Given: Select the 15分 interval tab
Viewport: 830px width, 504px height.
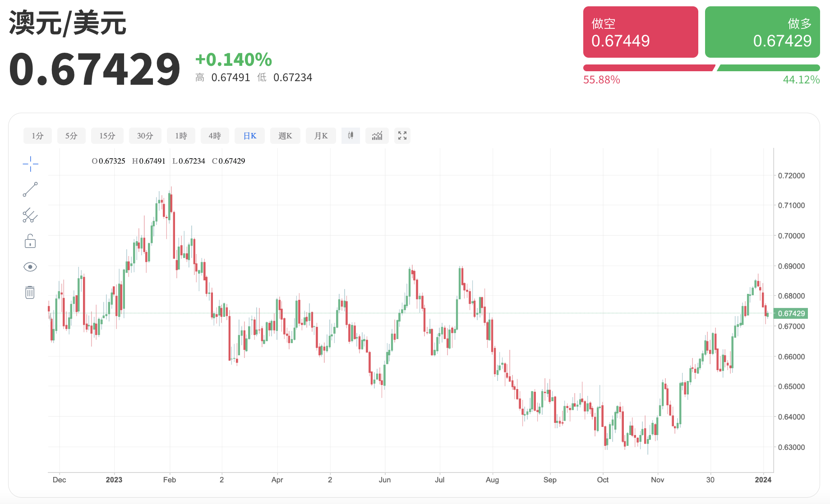Looking at the screenshot, I should pyautogui.click(x=107, y=136).
